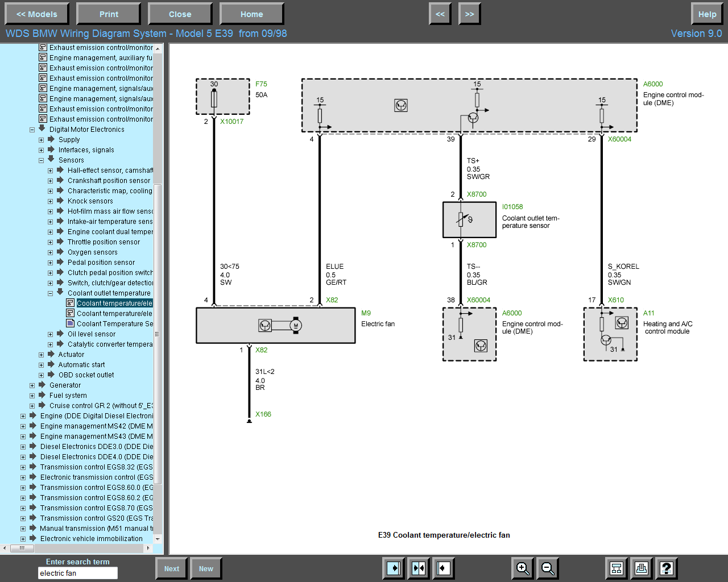Select Pedal position sensor tree item
Viewport: 728px width, 582px height.
click(101, 263)
